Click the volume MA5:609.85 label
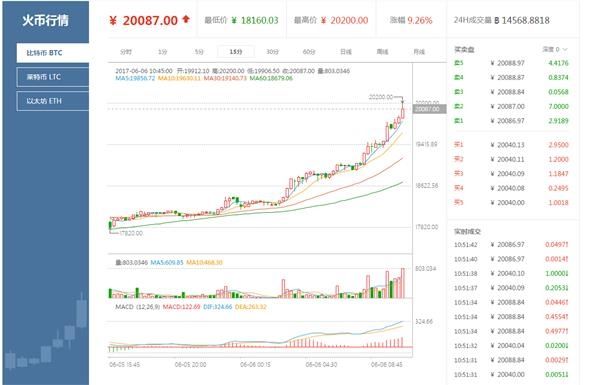The height and width of the screenshot is (385, 600). 167,263
